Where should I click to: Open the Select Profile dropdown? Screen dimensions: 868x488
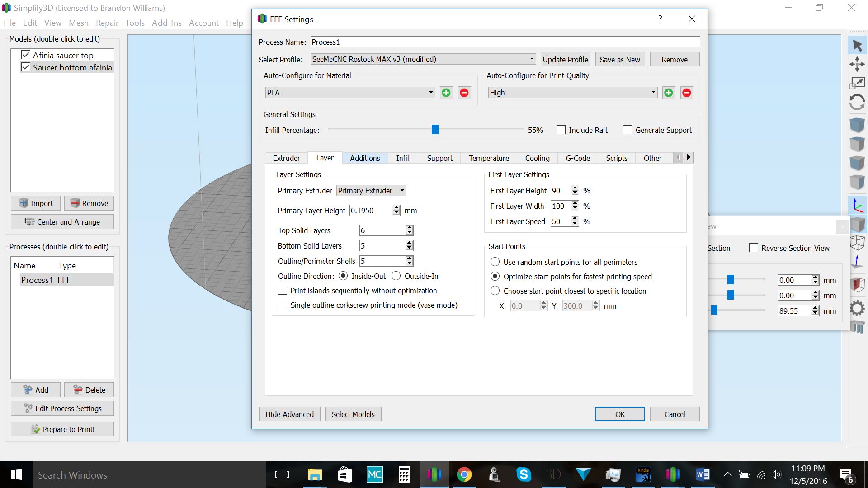[423, 59]
